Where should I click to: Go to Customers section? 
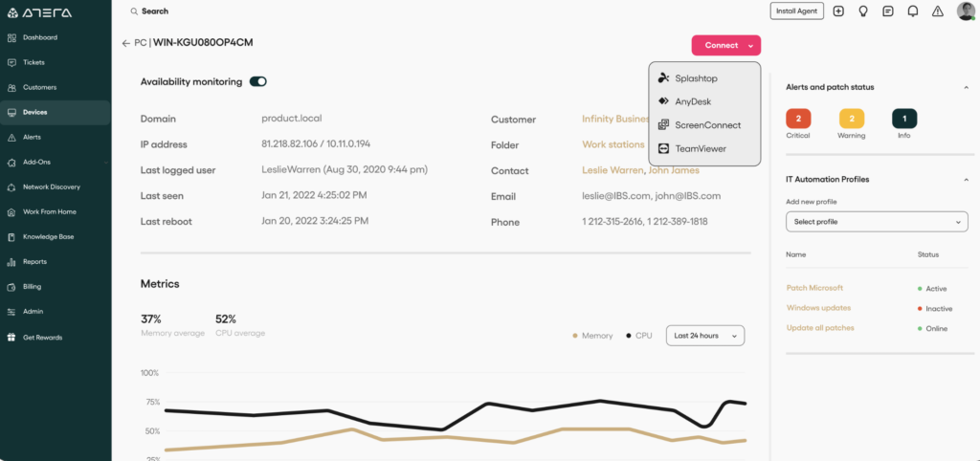(39, 87)
